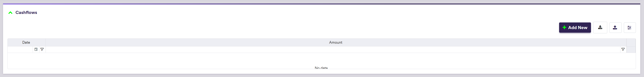The width and height of the screenshot is (644, 77).
Task: Sort by the Date column header
Action: click(26, 42)
